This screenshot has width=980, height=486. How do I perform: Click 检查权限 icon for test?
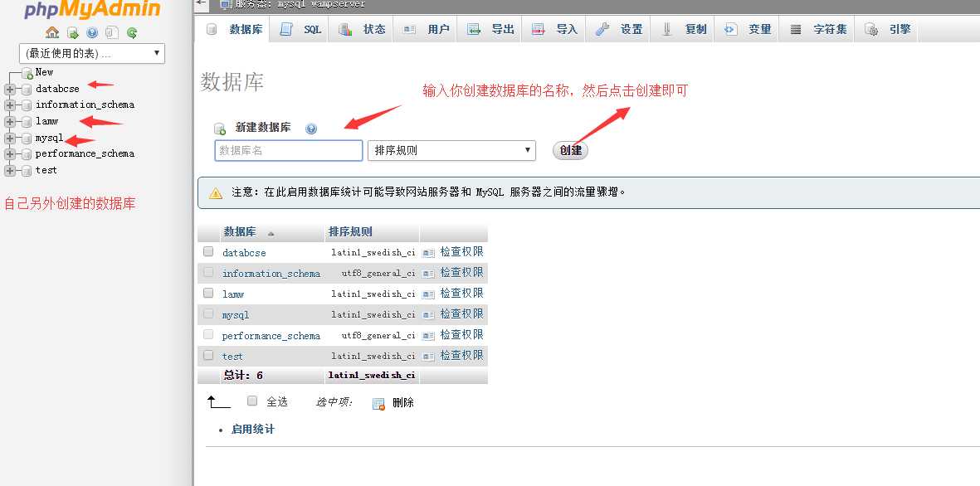coord(428,356)
